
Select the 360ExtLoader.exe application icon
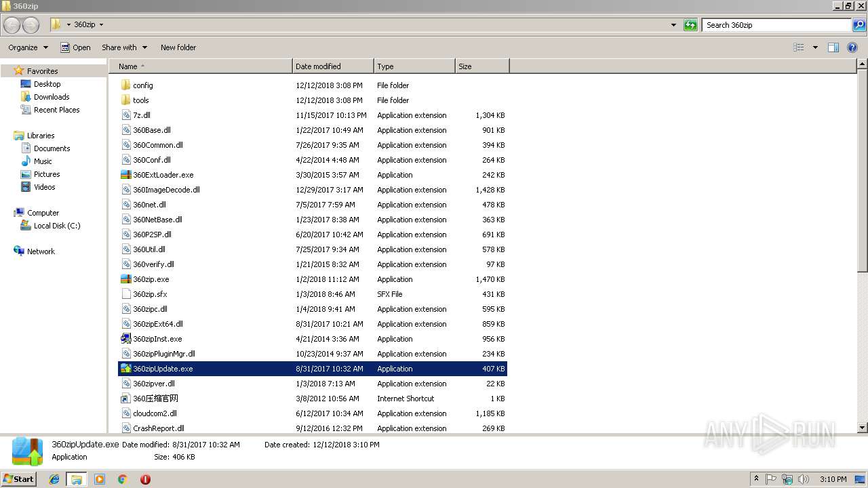click(125, 175)
